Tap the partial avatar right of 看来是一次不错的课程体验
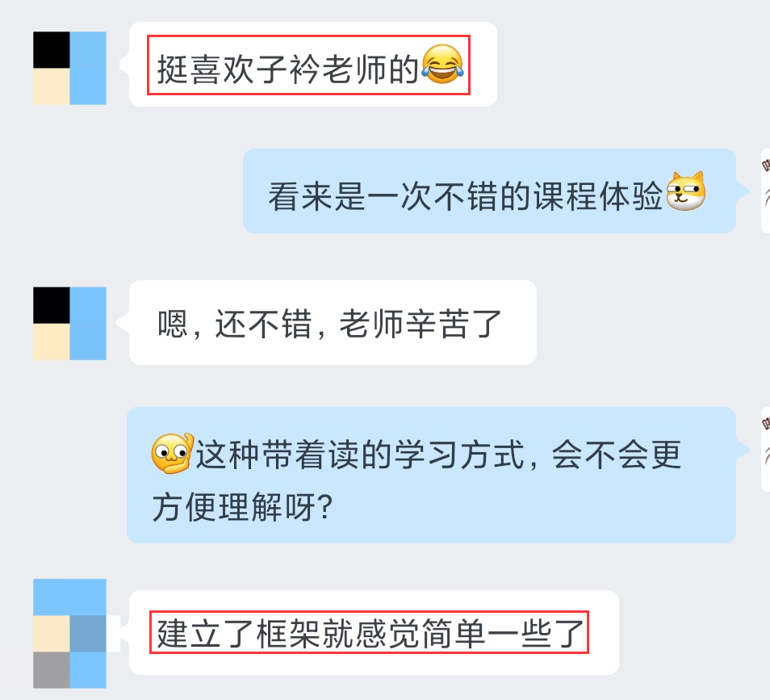 766,191
